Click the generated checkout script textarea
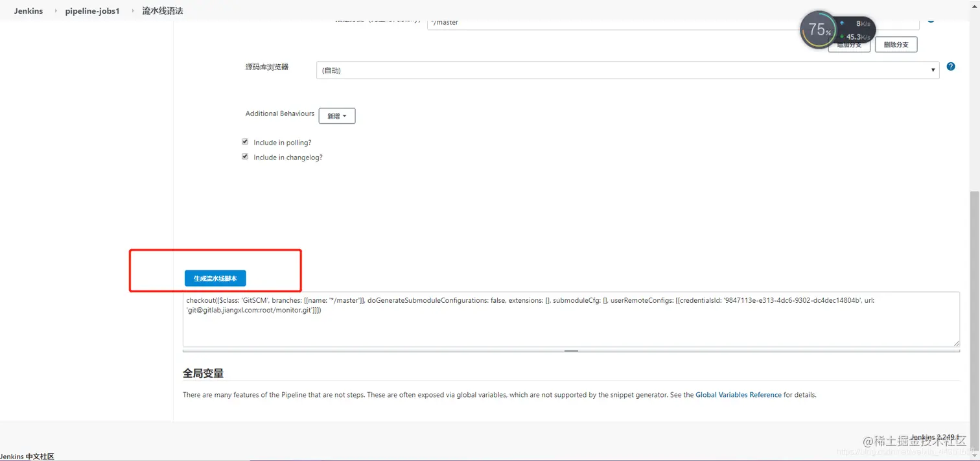 point(571,319)
